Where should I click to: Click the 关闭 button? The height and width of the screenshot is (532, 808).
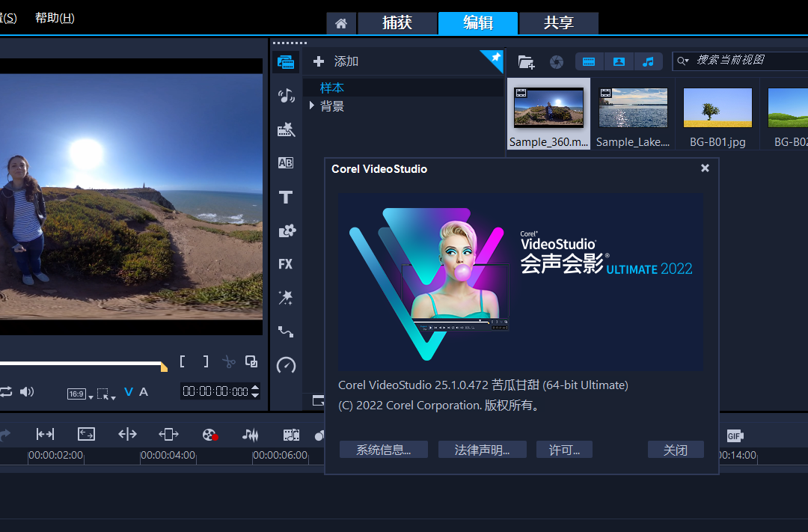pos(676,450)
